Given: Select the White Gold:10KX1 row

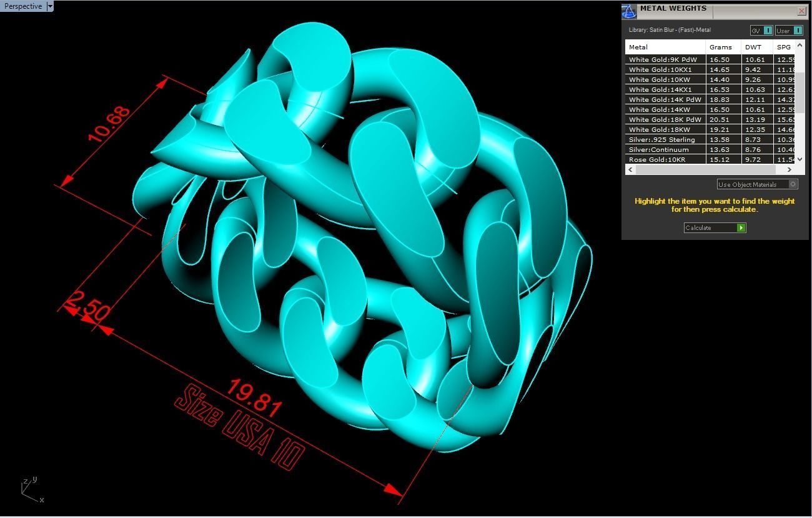Looking at the screenshot, I should click(x=710, y=69).
